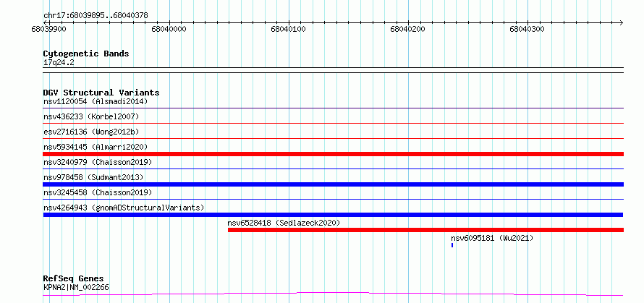The width and height of the screenshot is (644, 303).
Task: Click the 68040200 ruler coordinate
Action: coord(408,29)
